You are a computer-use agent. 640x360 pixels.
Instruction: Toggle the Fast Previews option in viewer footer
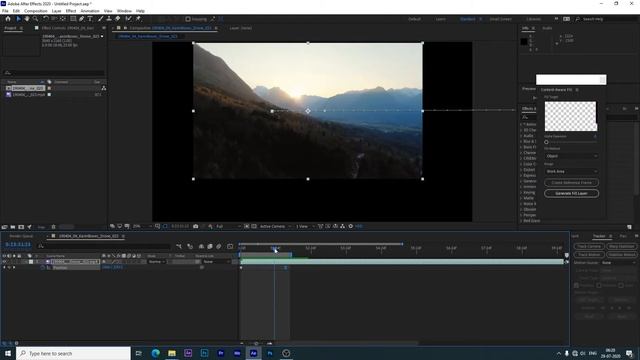click(x=328, y=226)
